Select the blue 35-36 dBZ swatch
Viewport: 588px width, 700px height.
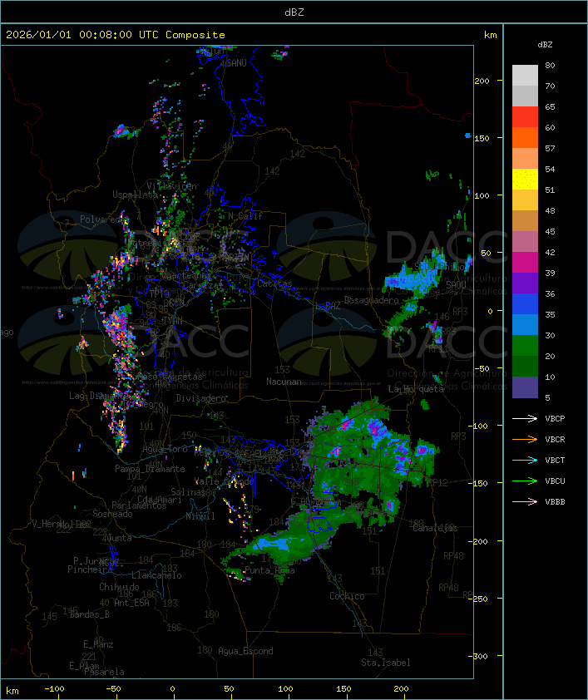pos(525,304)
